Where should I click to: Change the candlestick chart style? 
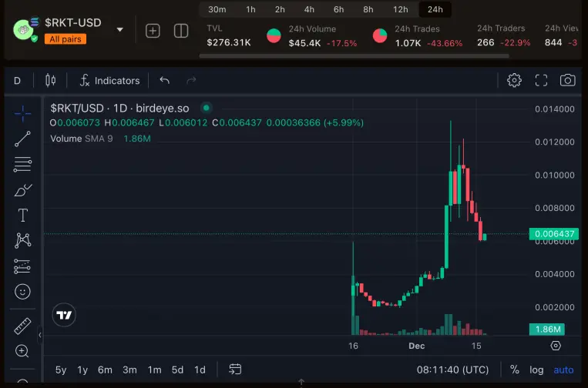(50, 80)
